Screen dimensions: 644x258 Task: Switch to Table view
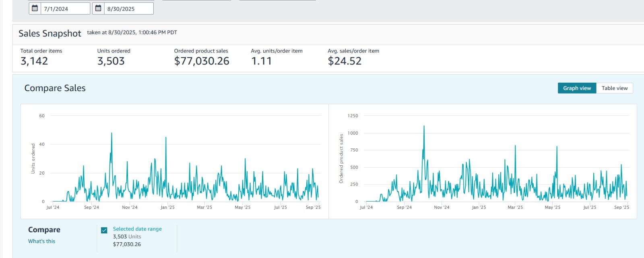[614, 88]
